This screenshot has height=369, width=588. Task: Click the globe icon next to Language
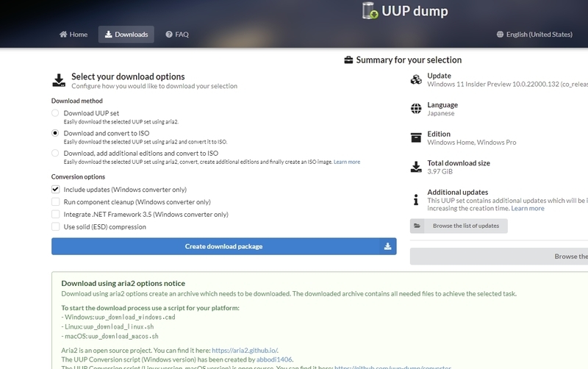coord(416,109)
